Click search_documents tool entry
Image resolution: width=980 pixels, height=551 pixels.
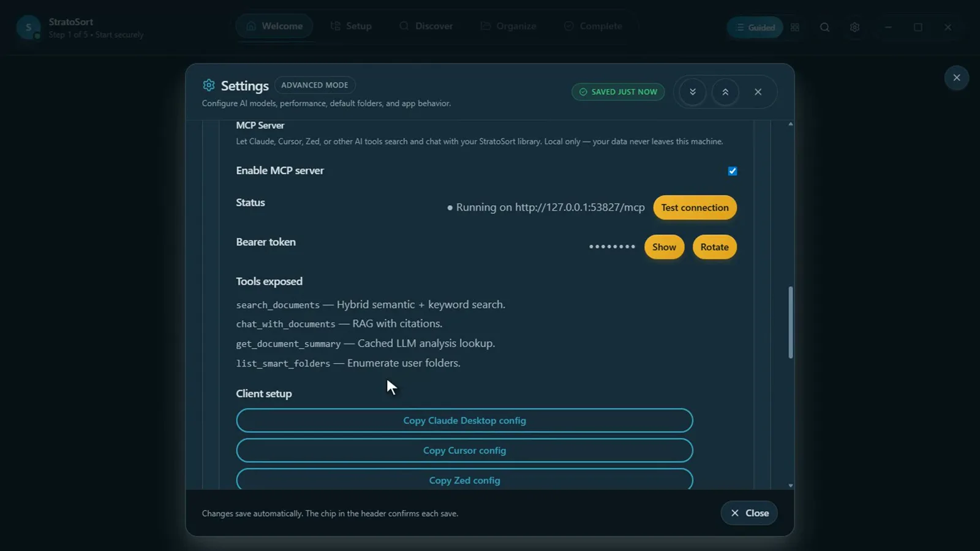tap(371, 305)
